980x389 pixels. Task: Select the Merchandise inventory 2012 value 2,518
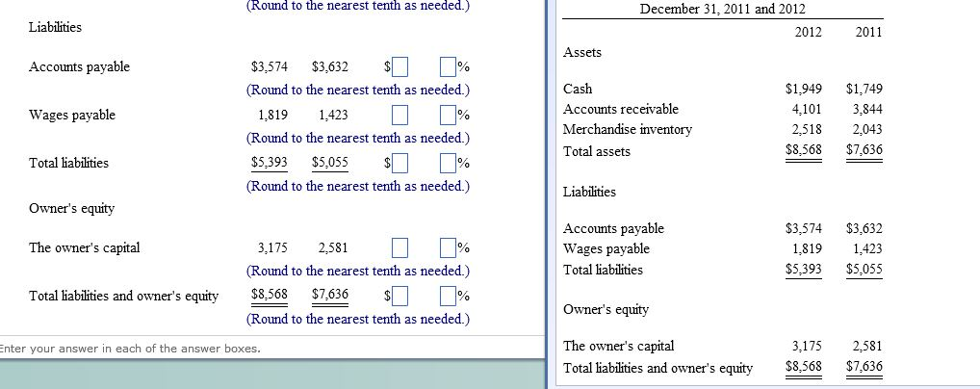coord(807,129)
